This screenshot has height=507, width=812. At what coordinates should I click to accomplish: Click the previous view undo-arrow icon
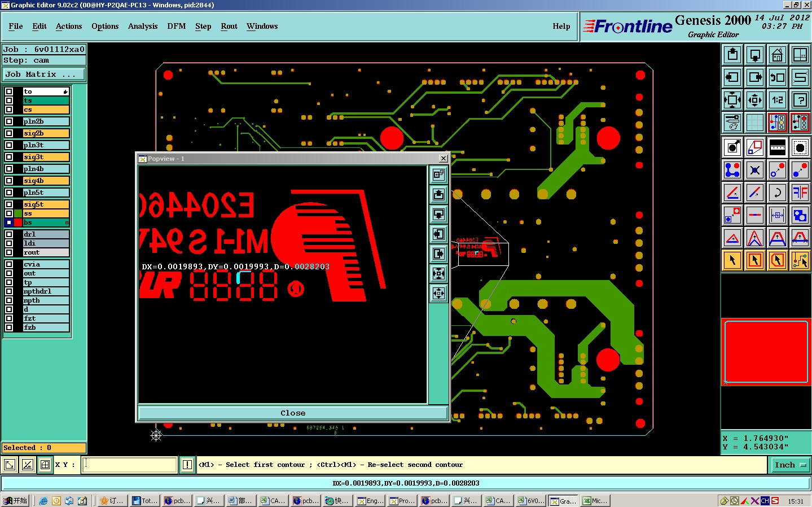click(x=778, y=77)
